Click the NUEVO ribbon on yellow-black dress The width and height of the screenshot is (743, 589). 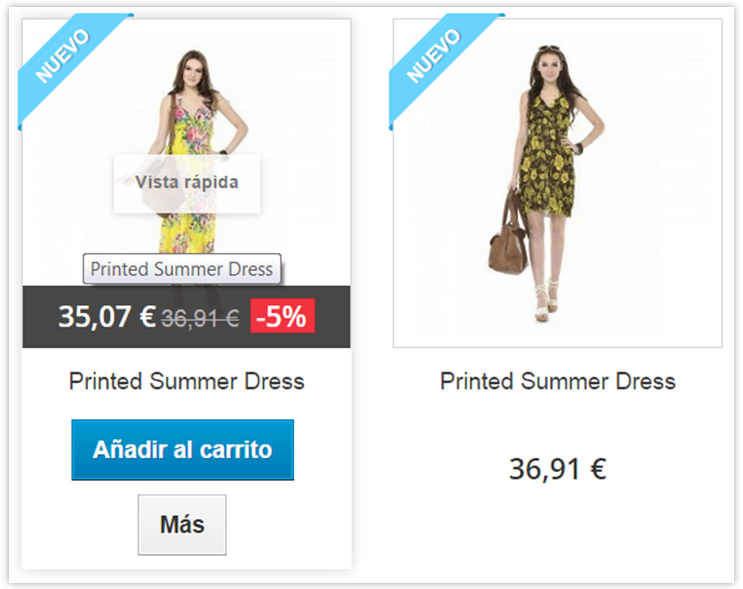click(435, 56)
